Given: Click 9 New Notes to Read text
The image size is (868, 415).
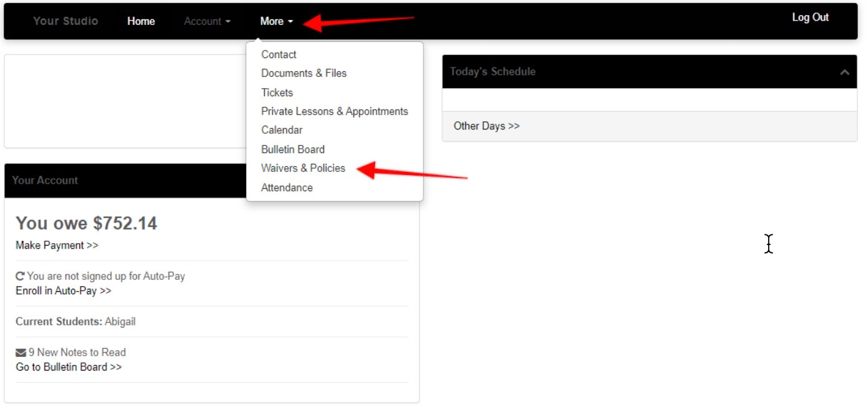Looking at the screenshot, I should coord(77,352).
